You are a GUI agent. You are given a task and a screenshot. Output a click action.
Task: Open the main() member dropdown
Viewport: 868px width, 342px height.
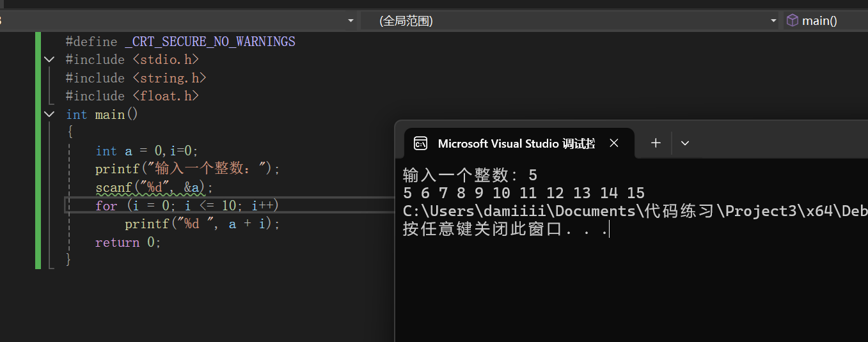tap(825, 20)
